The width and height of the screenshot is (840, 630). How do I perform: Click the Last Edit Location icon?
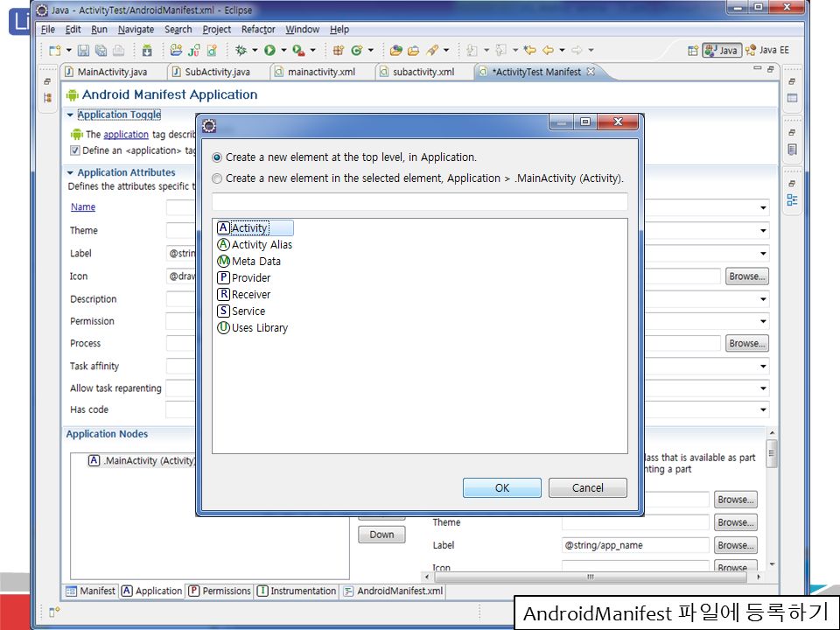coord(530,51)
